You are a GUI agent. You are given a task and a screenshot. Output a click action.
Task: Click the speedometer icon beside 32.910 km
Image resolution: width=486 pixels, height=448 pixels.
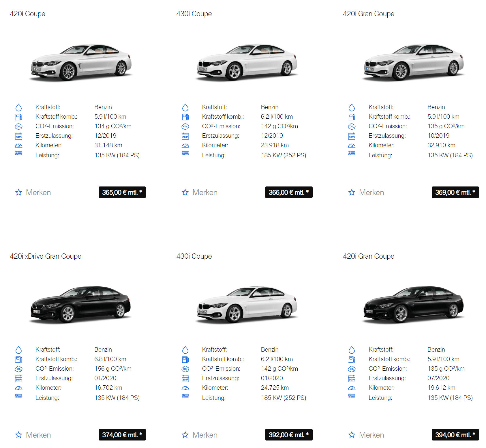[x=352, y=146]
